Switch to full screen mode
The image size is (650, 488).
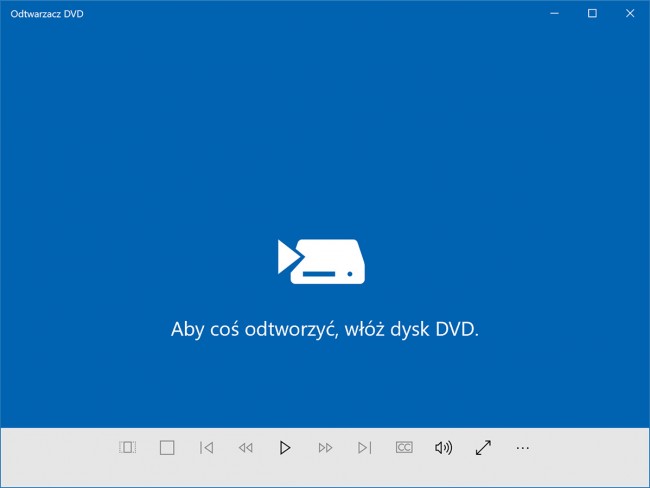483,447
